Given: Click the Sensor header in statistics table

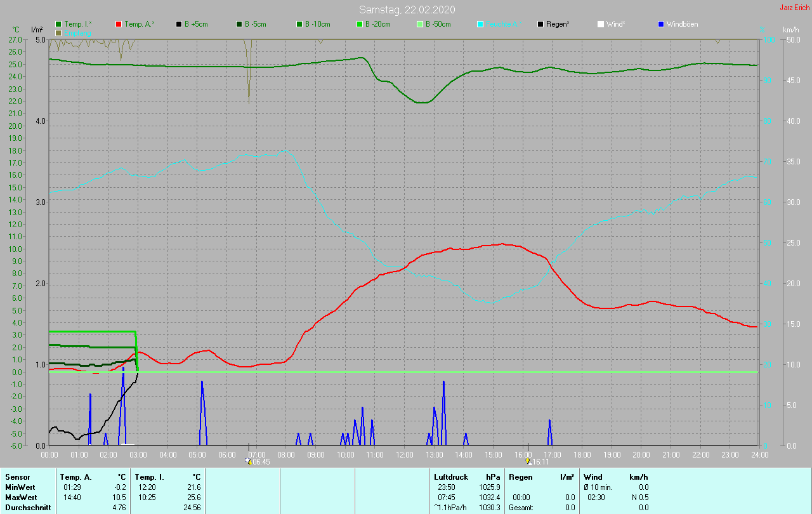Looking at the screenshot, I should (x=17, y=477).
